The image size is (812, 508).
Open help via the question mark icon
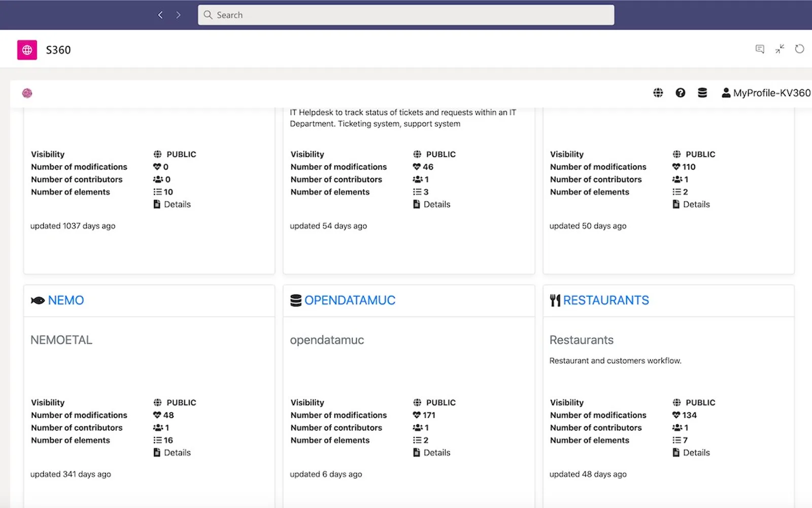[x=681, y=92]
